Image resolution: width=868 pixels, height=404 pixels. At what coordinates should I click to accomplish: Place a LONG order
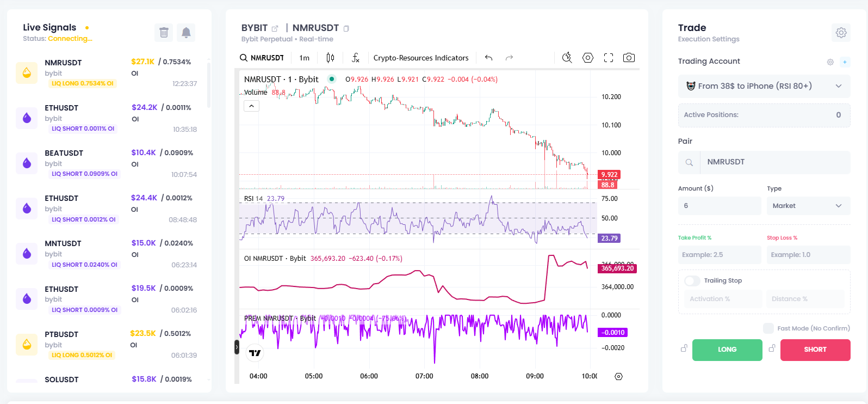tap(727, 350)
